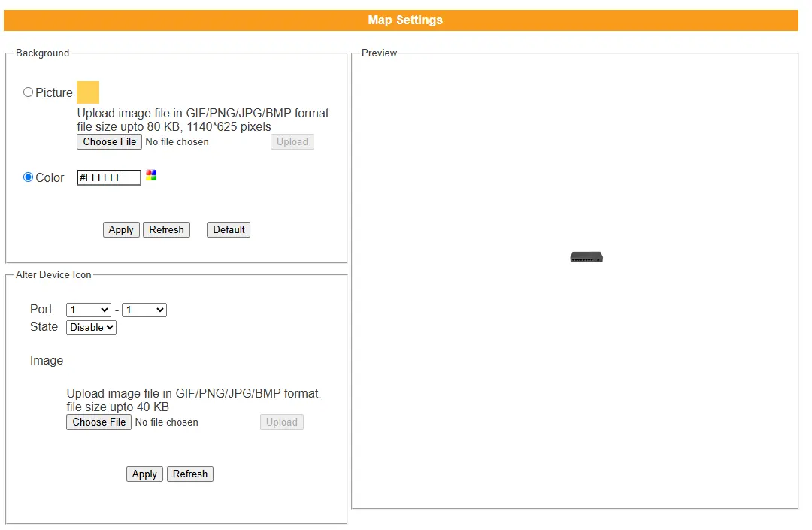The width and height of the screenshot is (812, 530).
Task: Click Choose File in Alter Device Icon
Action: pyautogui.click(x=99, y=422)
